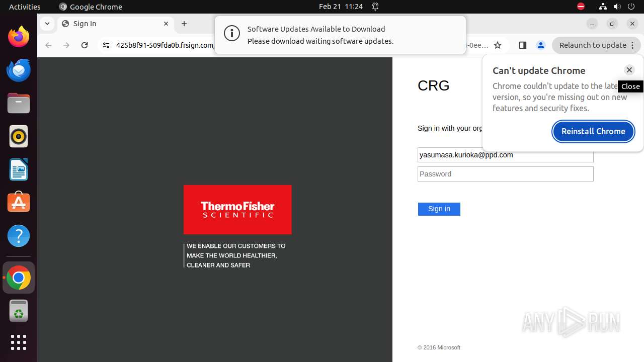This screenshot has height=362, width=644.
Task: View site information icon in address bar
Action: [x=106, y=45]
